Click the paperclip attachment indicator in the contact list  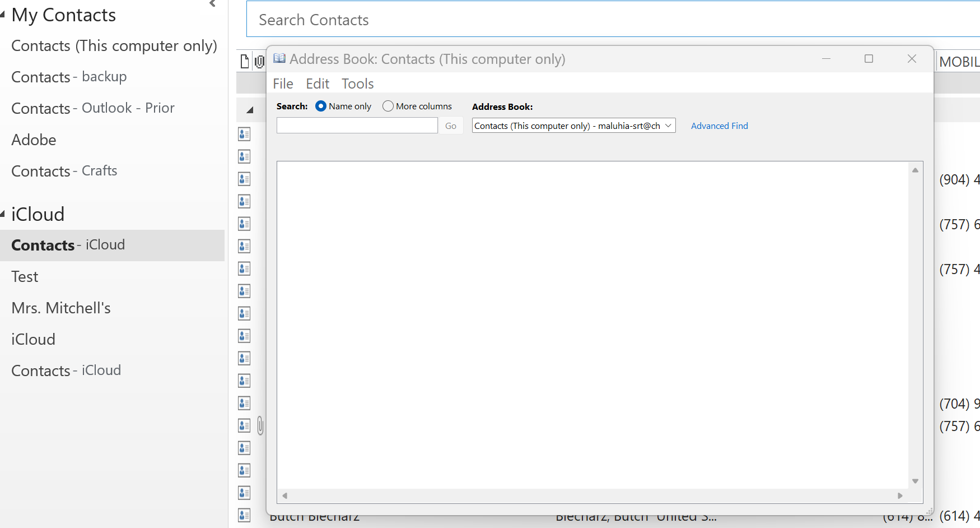pos(260,425)
